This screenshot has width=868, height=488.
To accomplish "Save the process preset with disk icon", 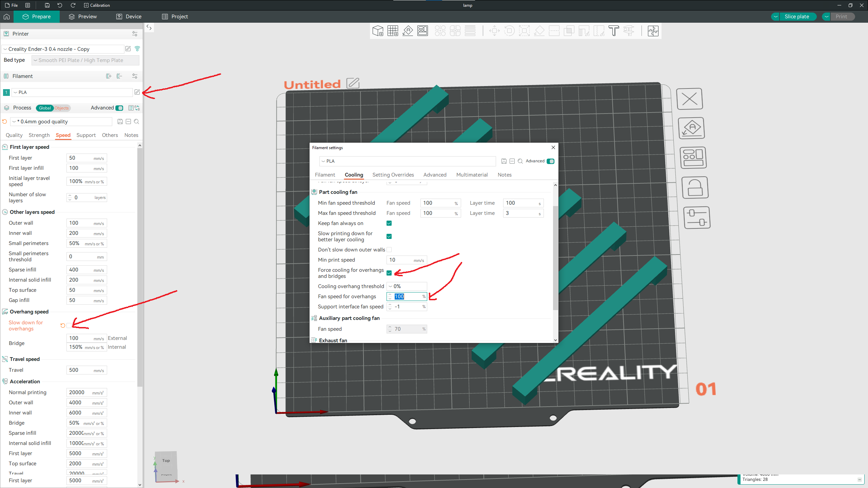I will click(x=120, y=122).
